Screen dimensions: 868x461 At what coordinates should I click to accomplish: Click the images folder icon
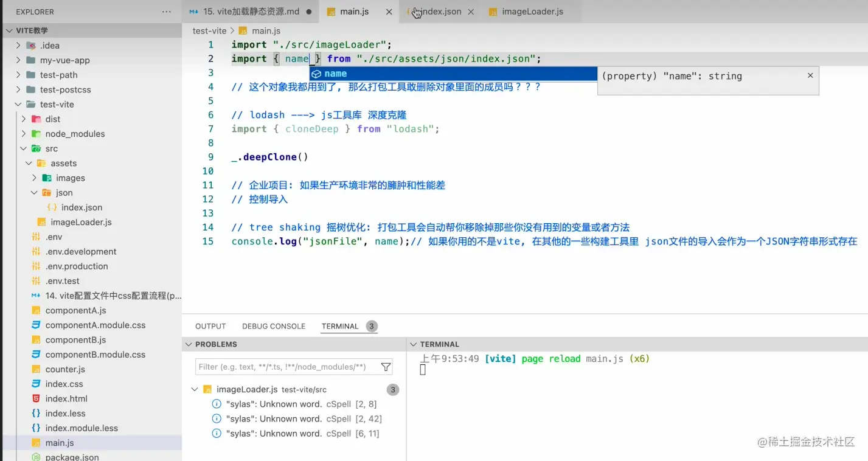tap(46, 178)
